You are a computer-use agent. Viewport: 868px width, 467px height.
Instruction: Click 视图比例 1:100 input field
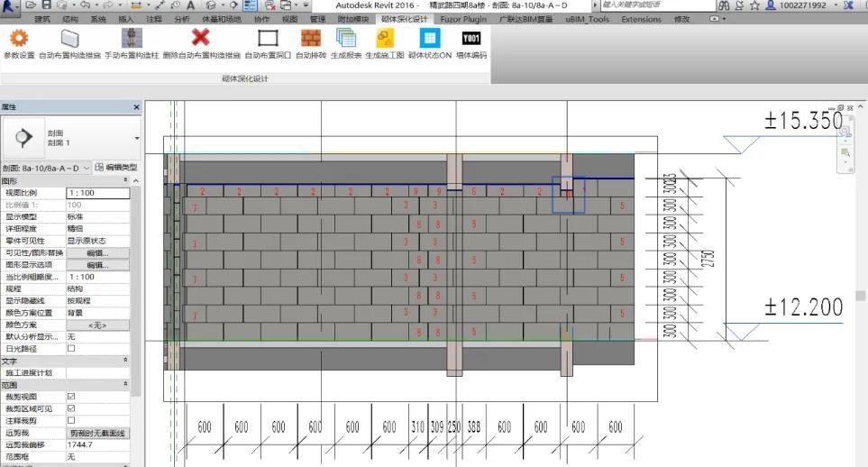[x=98, y=193]
